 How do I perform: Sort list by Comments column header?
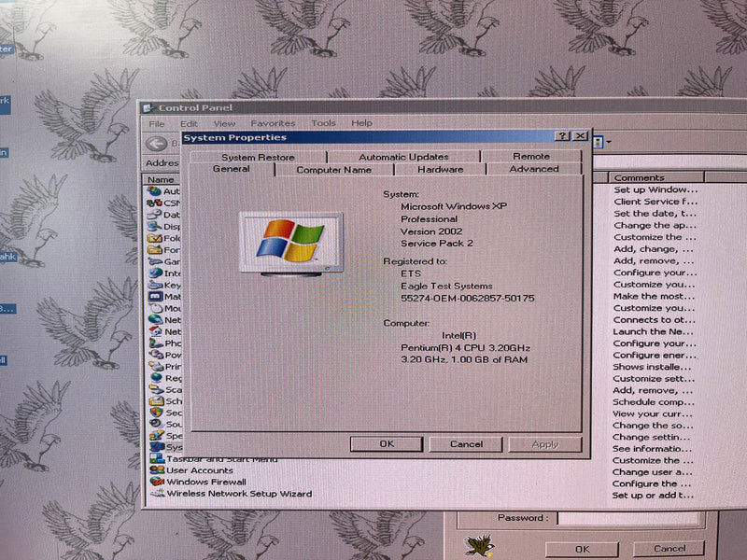coord(654,177)
